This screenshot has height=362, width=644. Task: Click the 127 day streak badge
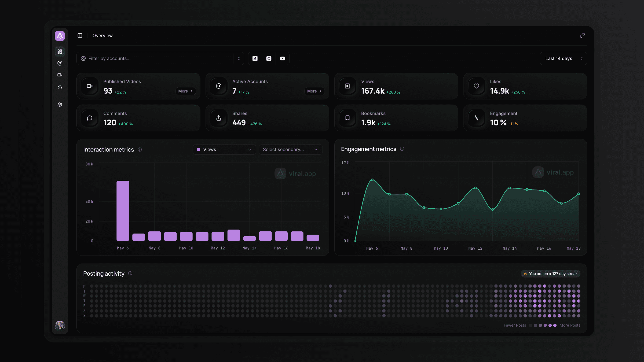tap(551, 274)
